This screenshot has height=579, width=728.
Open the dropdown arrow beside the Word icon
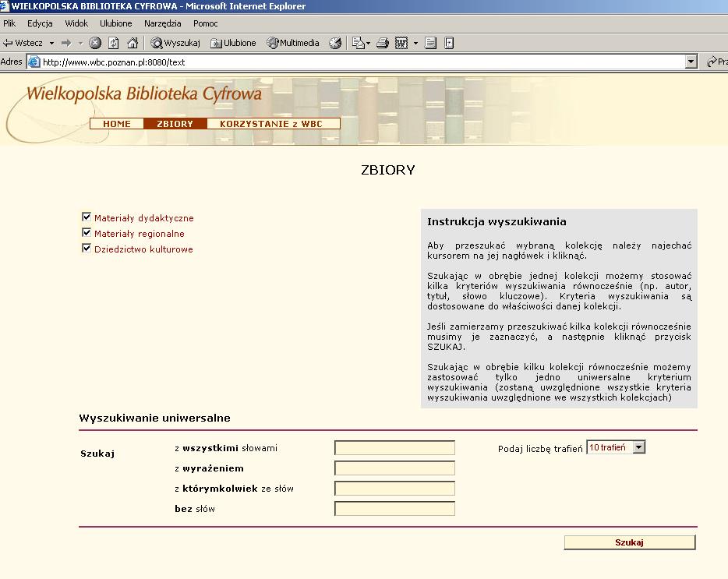[x=415, y=43]
